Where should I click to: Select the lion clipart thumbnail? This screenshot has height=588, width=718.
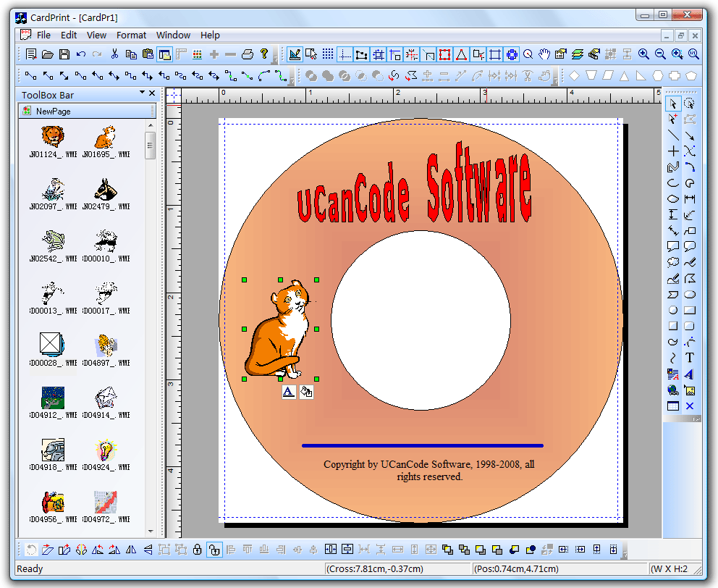(53, 136)
